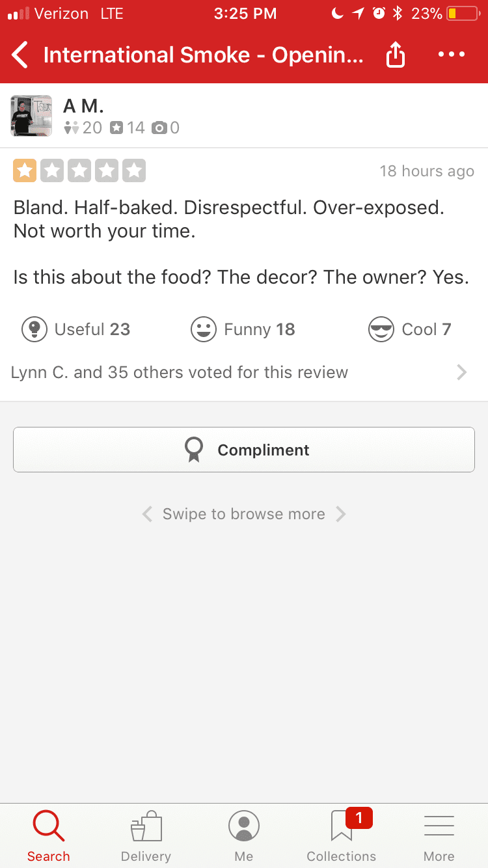Open A M.'s profile photo thumbnail

coord(31,116)
